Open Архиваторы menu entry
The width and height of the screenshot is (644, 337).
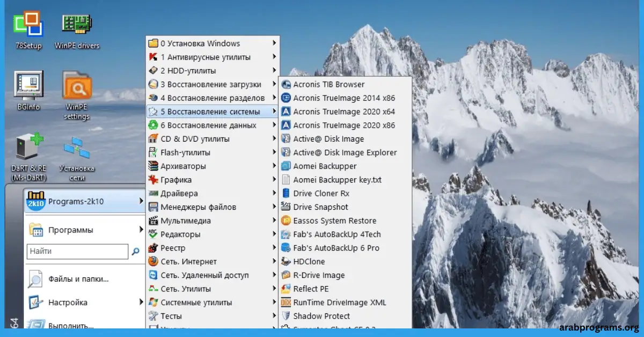click(x=213, y=166)
